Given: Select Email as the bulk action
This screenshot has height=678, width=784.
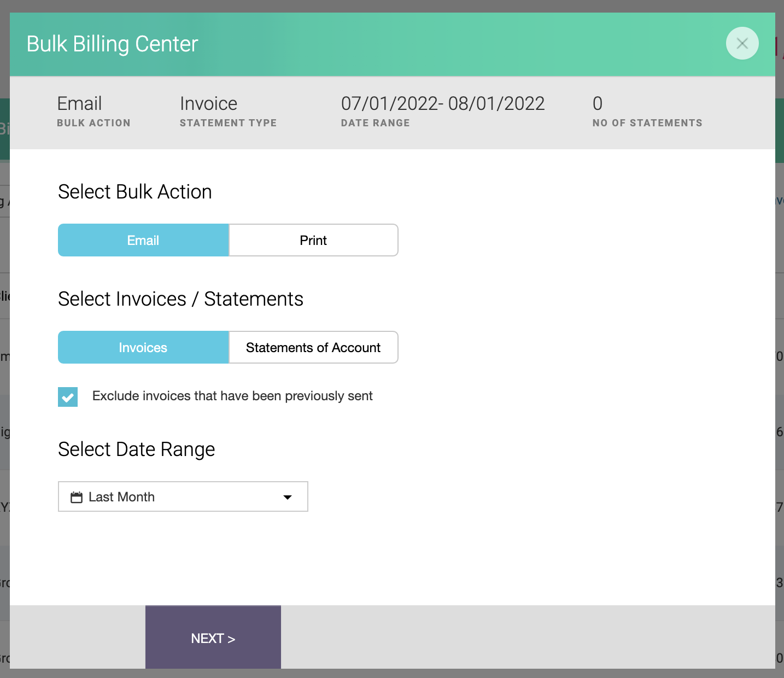Looking at the screenshot, I should 143,240.
